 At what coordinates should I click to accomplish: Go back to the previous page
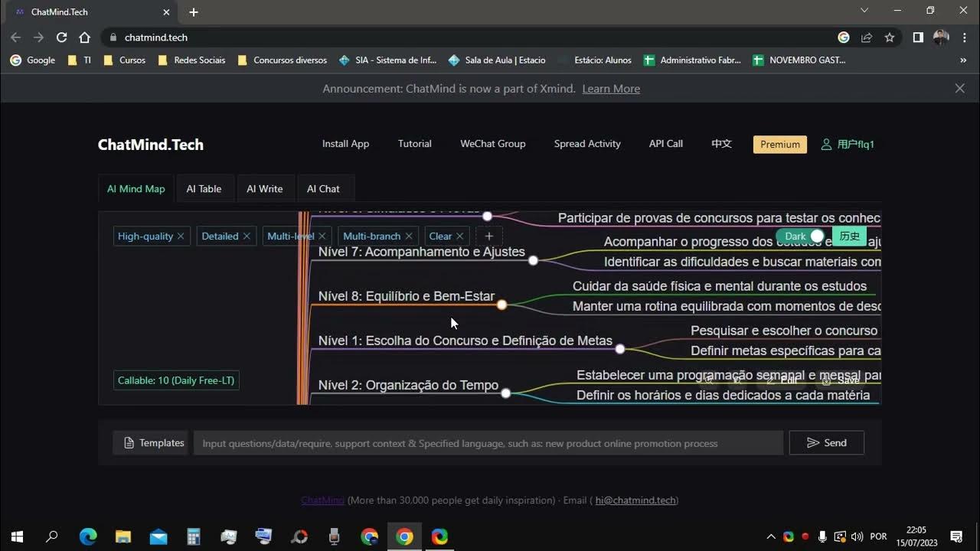point(16,37)
